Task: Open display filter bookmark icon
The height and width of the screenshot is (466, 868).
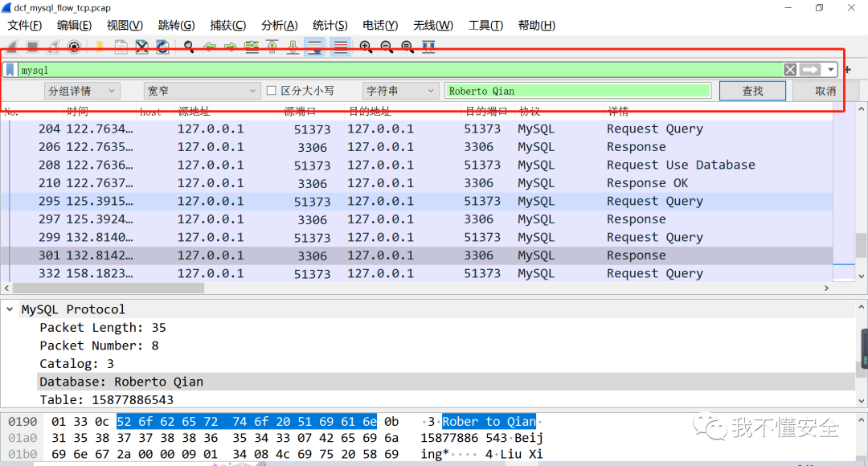Action: [x=10, y=70]
